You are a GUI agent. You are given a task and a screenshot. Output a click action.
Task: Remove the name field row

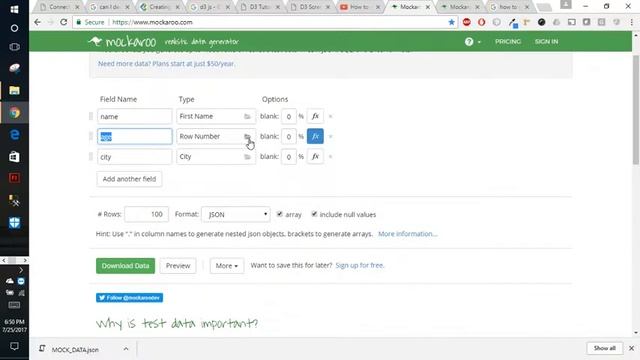click(x=331, y=116)
